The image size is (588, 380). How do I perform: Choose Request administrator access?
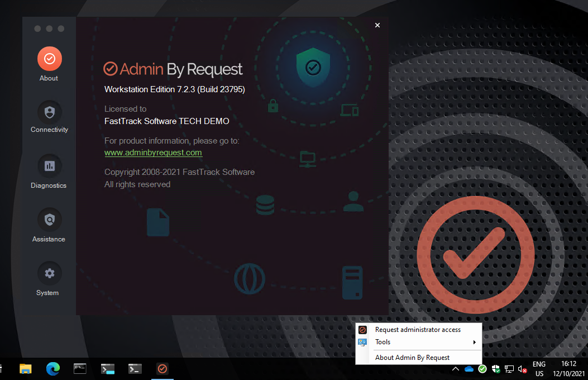418,330
